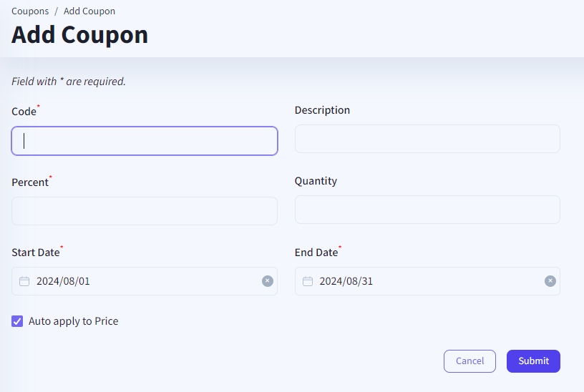Click the Start Date calendar icon

point(24,281)
